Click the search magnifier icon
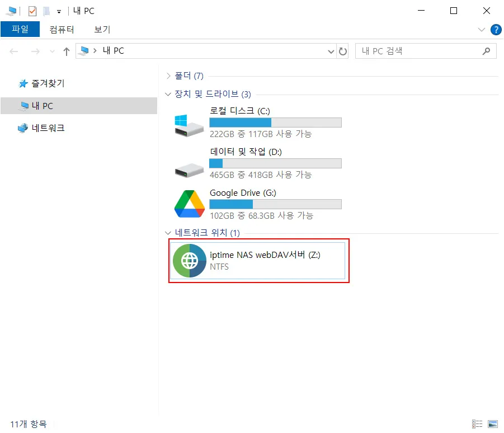 click(486, 51)
